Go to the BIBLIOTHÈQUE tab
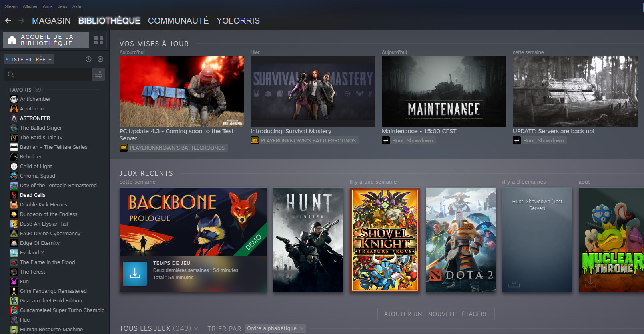The width and height of the screenshot is (644, 334). (109, 20)
